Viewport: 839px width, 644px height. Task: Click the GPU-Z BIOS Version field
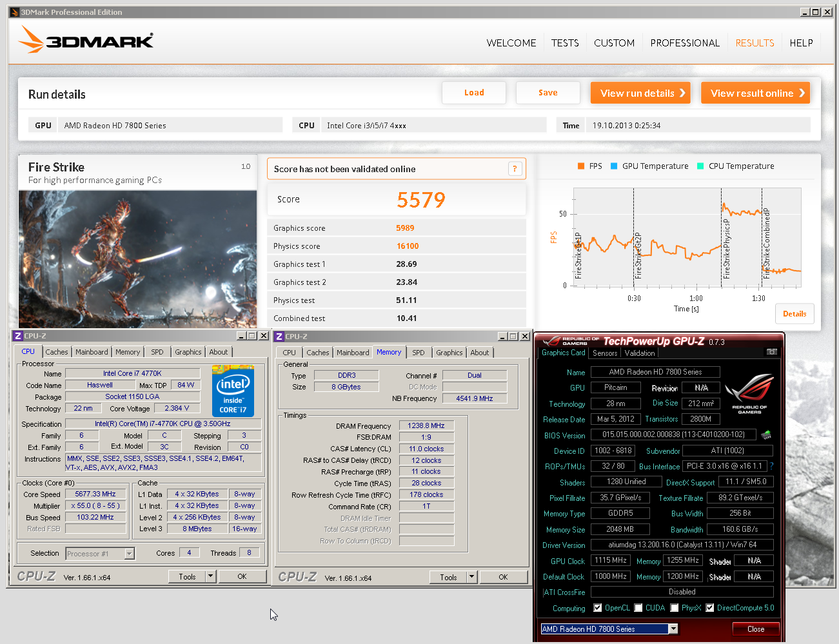click(673, 434)
